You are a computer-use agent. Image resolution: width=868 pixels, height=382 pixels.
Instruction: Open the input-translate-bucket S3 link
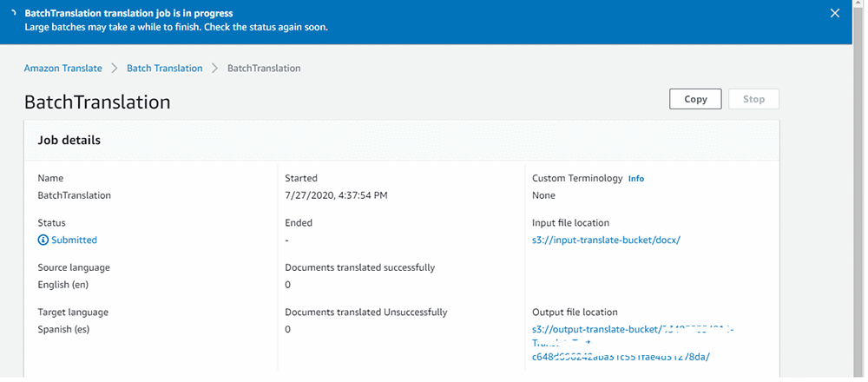coord(606,240)
